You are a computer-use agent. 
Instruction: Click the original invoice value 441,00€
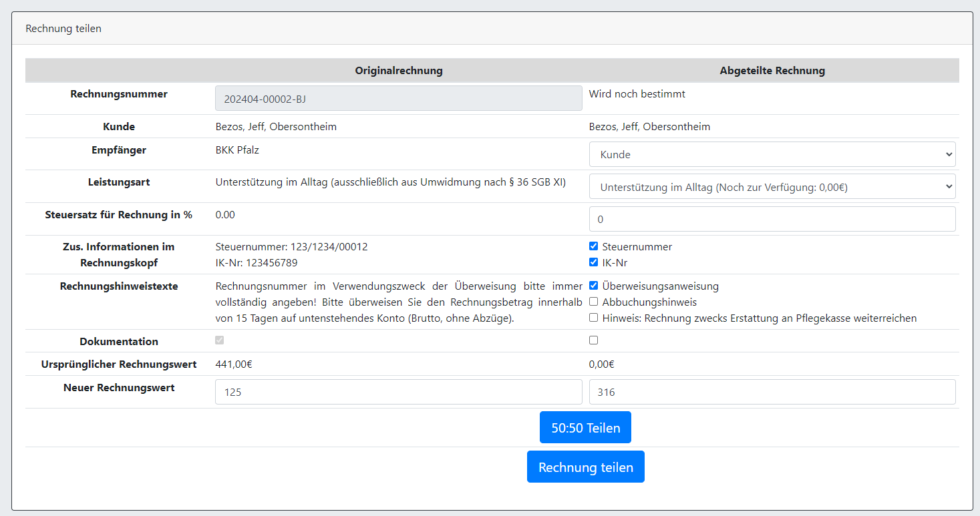click(x=234, y=364)
